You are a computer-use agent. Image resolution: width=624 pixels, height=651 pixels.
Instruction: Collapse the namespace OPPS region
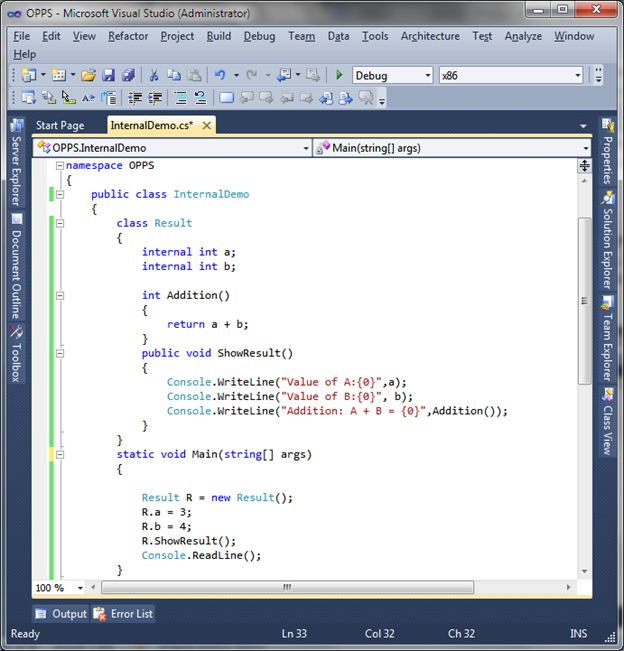click(60, 166)
